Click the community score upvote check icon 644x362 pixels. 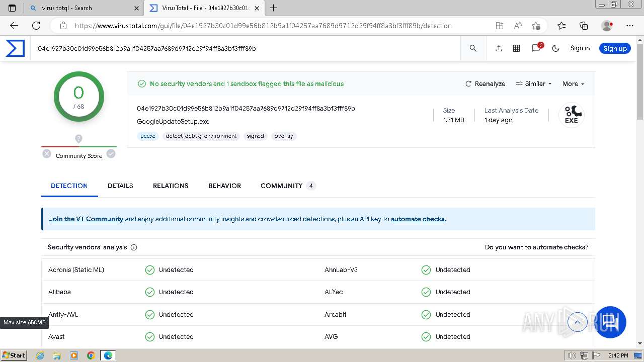coord(111,154)
